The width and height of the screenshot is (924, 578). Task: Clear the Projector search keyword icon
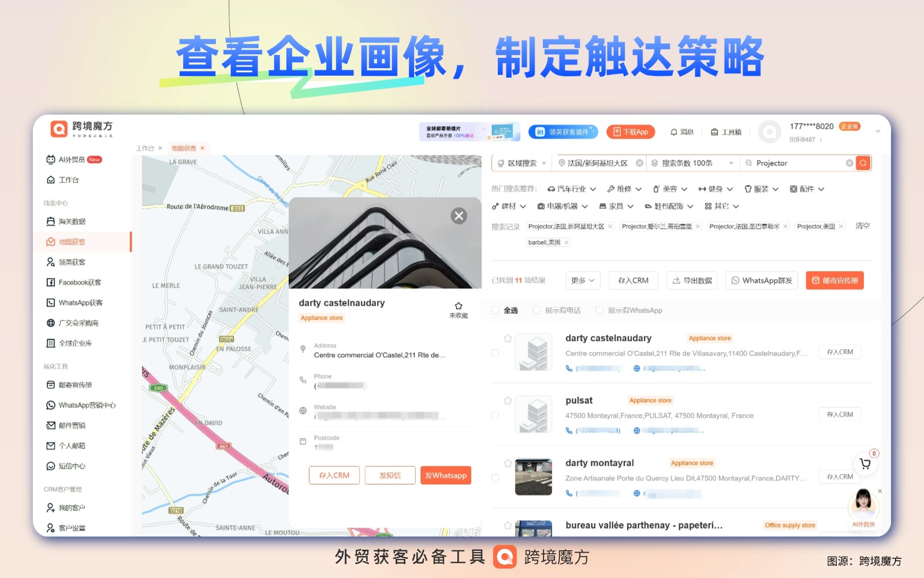pos(849,163)
